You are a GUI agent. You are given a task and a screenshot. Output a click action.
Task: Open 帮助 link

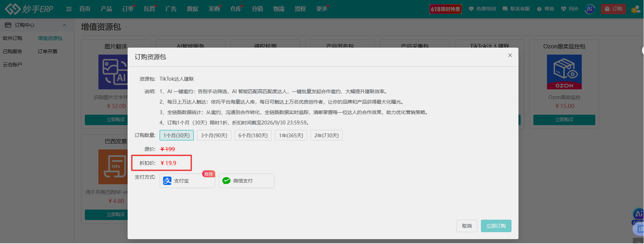tap(546, 9)
